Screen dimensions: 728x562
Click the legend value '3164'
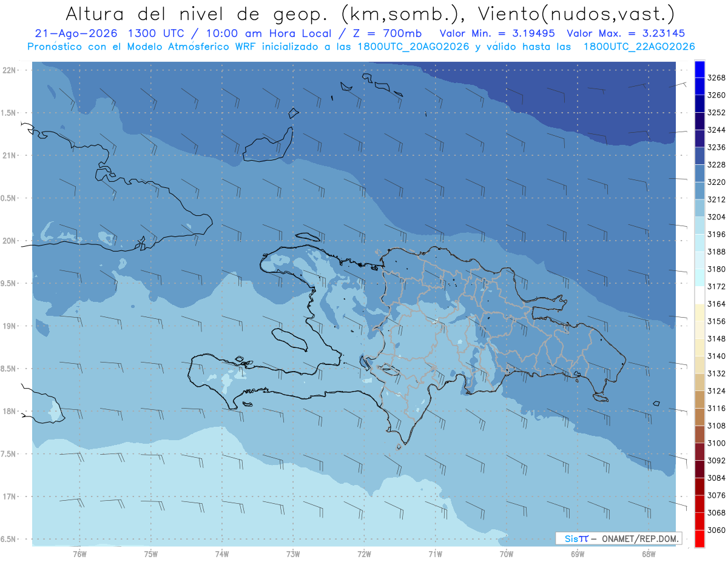pyautogui.click(x=716, y=304)
